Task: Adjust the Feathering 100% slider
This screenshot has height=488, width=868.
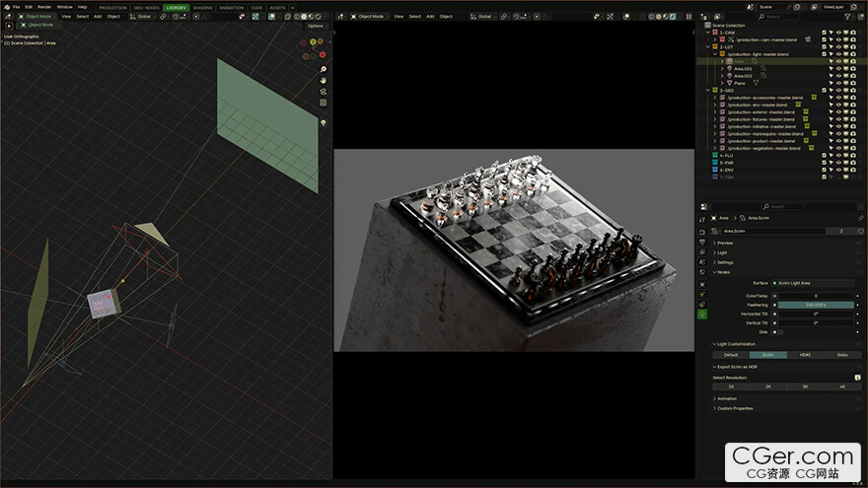Action: (x=816, y=305)
